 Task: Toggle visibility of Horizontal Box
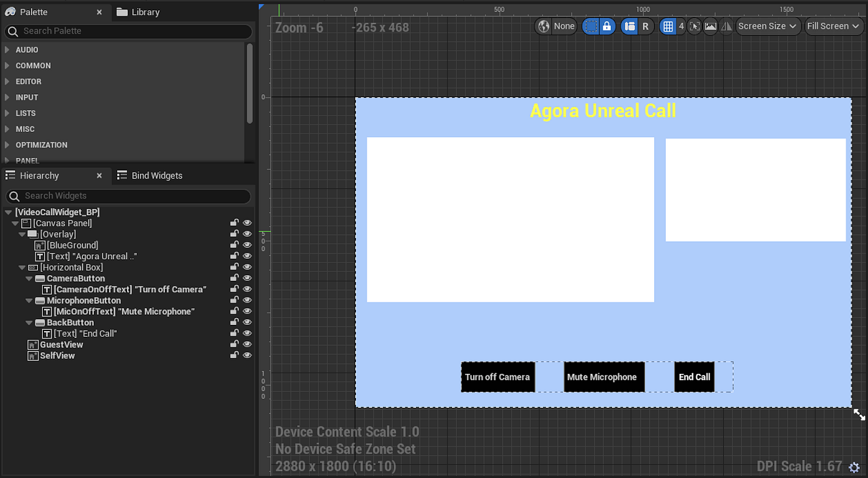pyautogui.click(x=247, y=267)
